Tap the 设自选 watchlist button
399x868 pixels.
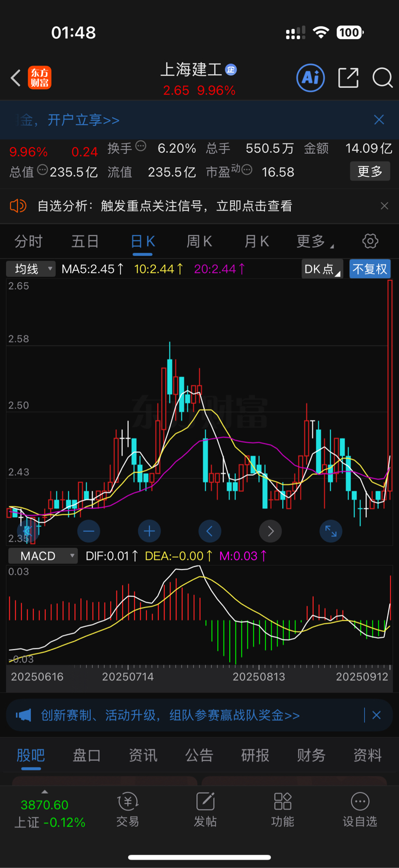[x=360, y=810]
